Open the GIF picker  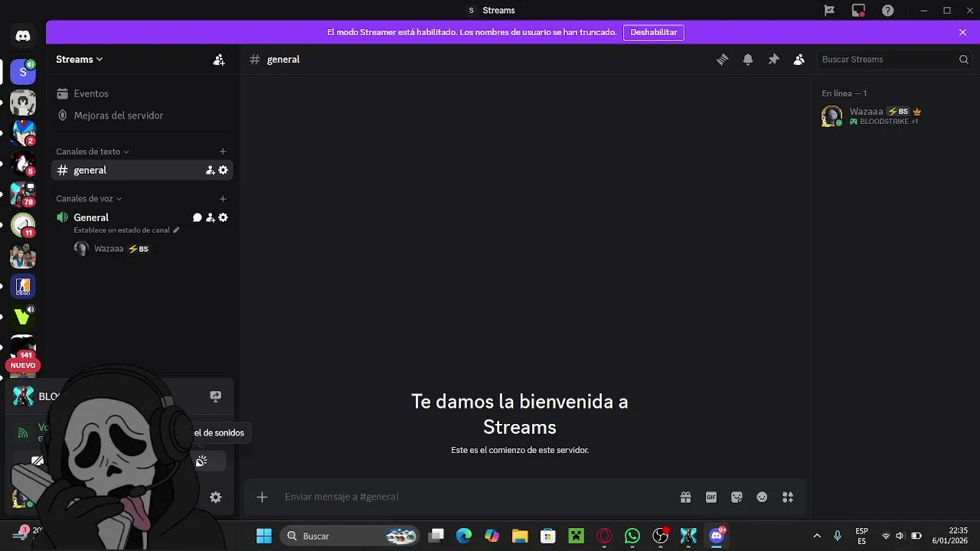click(711, 497)
